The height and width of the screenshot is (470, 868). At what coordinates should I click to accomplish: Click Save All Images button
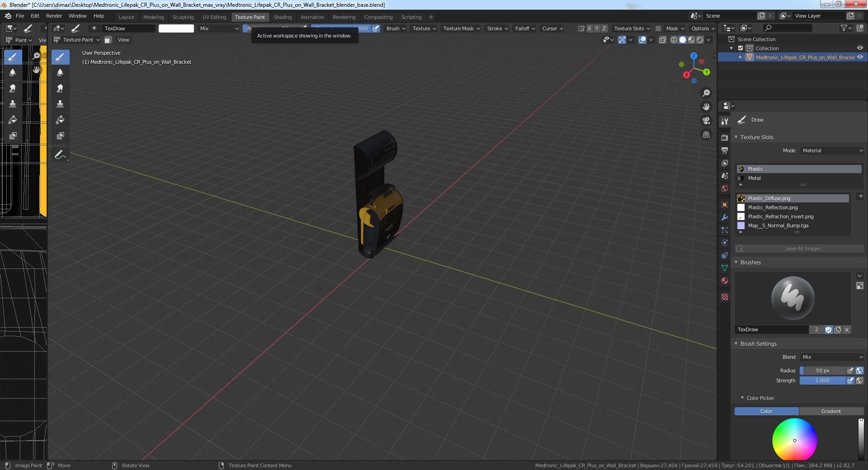tap(799, 249)
